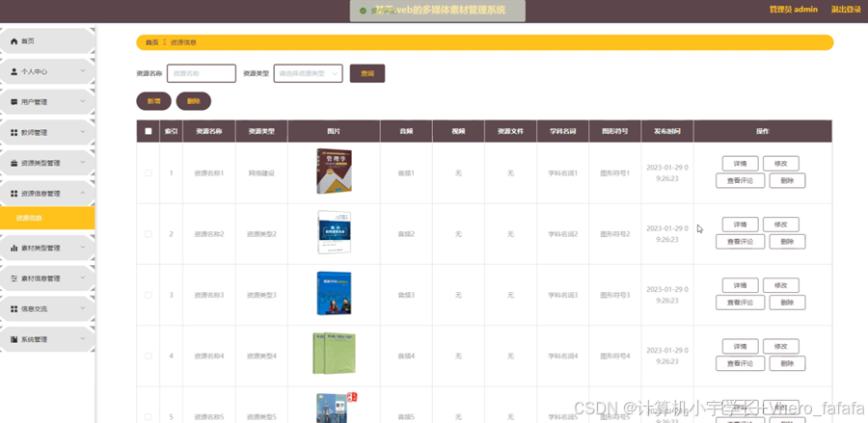Click 查看评论 for row 资源名称3
Viewport: 868px width, 423px height.
click(740, 303)
